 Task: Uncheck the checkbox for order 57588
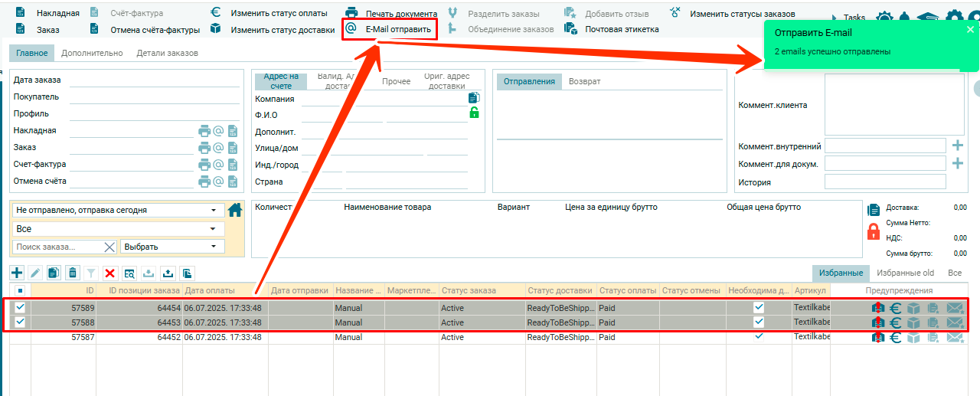(20, 322)
